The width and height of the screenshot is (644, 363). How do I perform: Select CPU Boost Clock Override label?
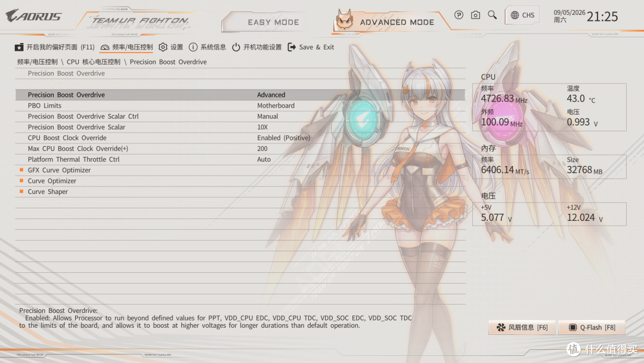pyautogui.click(x=67, y=138)
